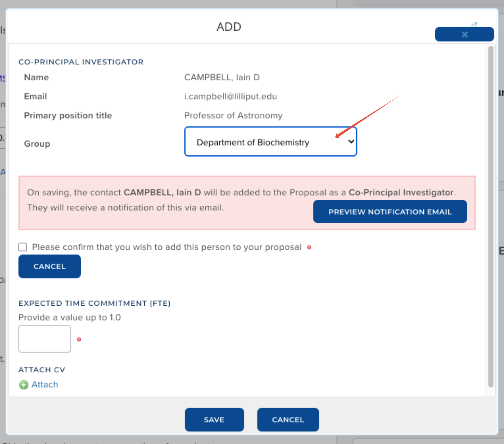Open the Group dropdown
This screenshot has height=444, width=504.
point(271,142)
